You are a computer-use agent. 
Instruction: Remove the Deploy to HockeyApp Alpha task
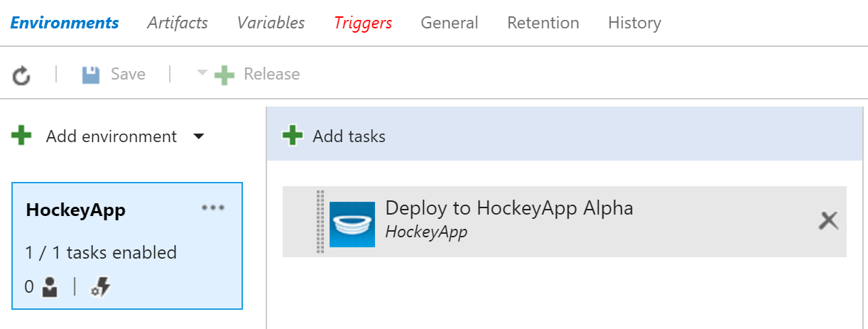828,221
